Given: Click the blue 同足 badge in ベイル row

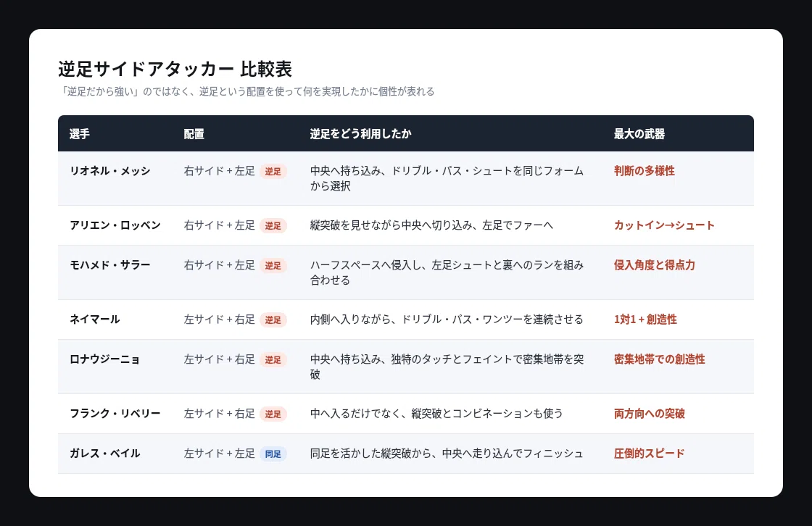Looking at the screenshot, I should pyautogui.click(x=273, y=454).
